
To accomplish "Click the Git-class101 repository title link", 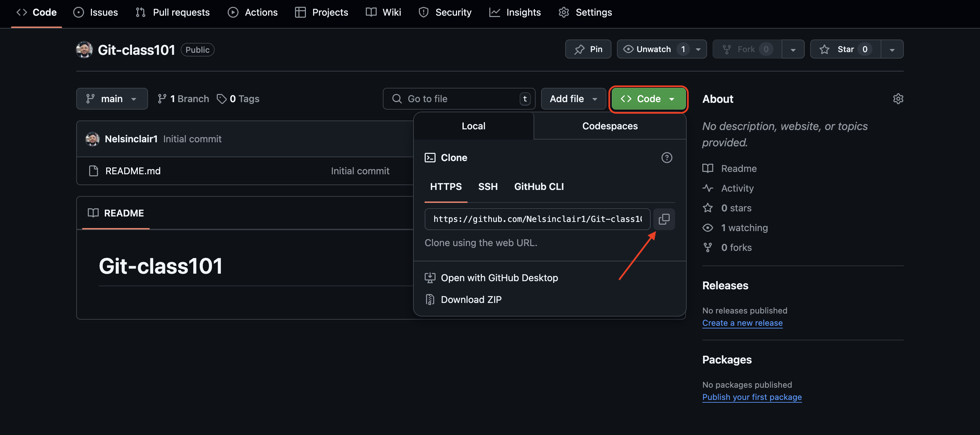I will point(136,50).
